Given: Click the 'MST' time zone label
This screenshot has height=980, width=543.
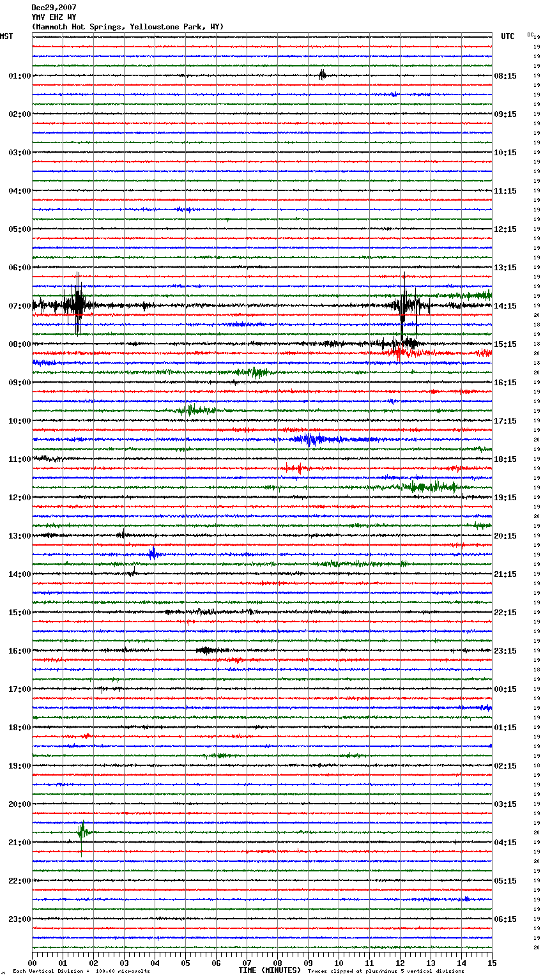Looking at the screenshot, I should [6, 36].
